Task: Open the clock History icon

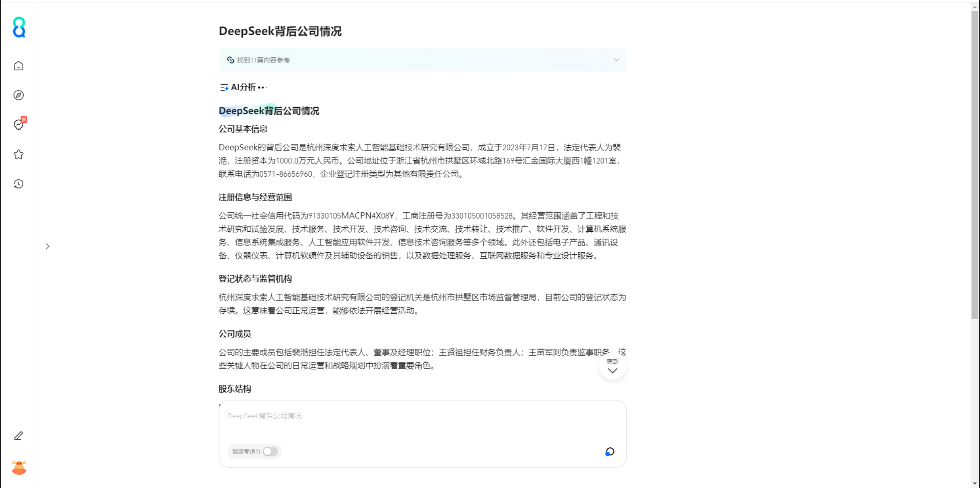Action: coord(18,184)
